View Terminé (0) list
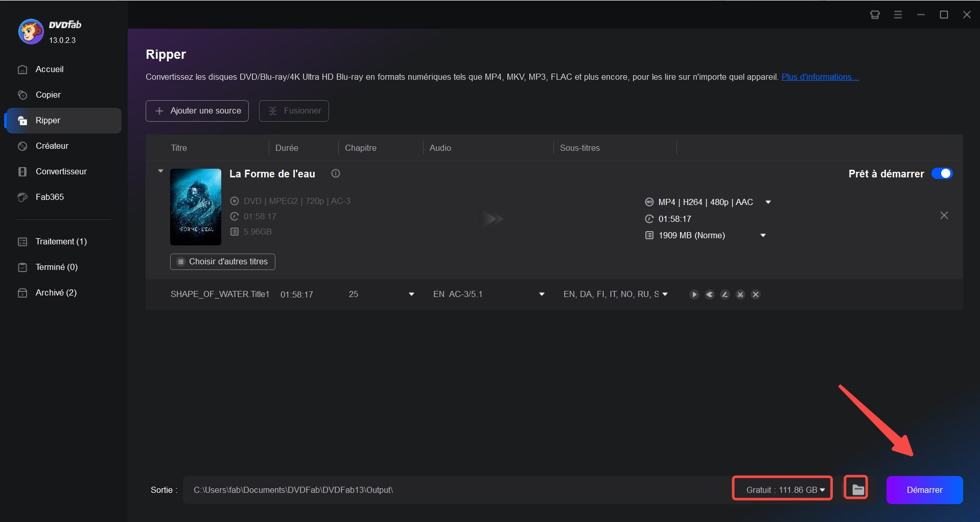 tap(63, 267)
